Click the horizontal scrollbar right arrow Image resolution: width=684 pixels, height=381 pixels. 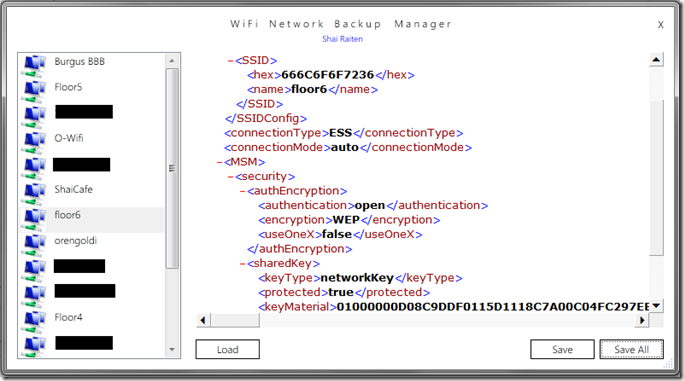click(x=642, y=320)
